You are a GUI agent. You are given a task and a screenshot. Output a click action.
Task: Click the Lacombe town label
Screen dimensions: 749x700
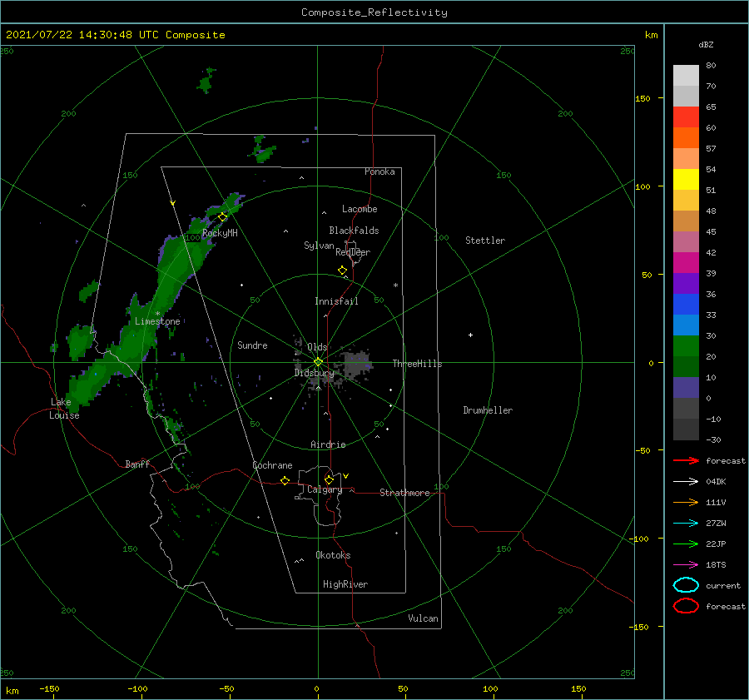tap(360, 209)
